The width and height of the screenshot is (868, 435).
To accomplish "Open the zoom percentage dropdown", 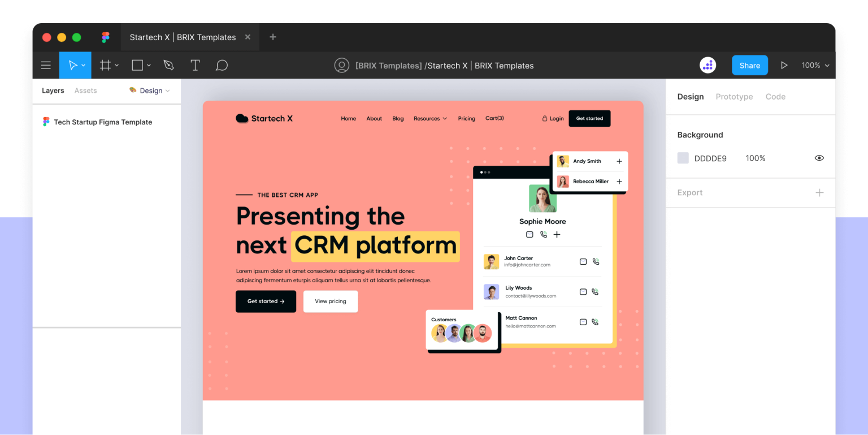I will pos(815,65).
